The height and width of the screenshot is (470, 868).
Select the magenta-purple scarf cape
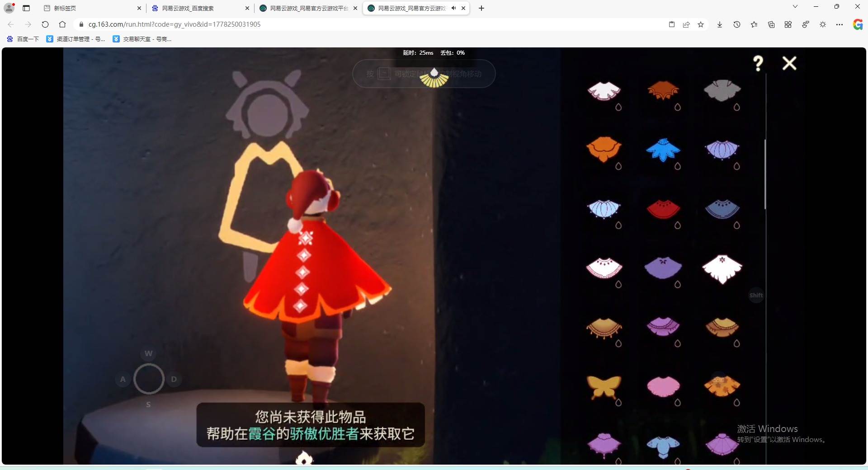click(x=663, y=326)
